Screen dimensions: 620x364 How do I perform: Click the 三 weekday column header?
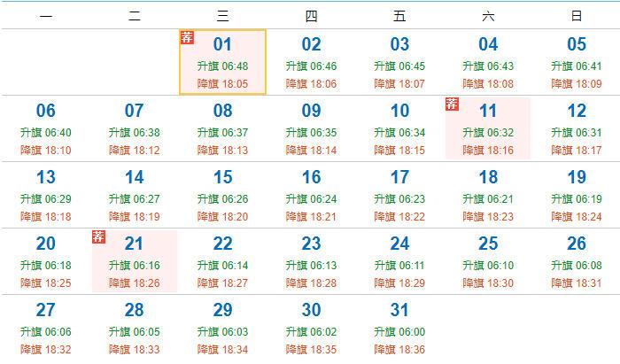(222, 15)
